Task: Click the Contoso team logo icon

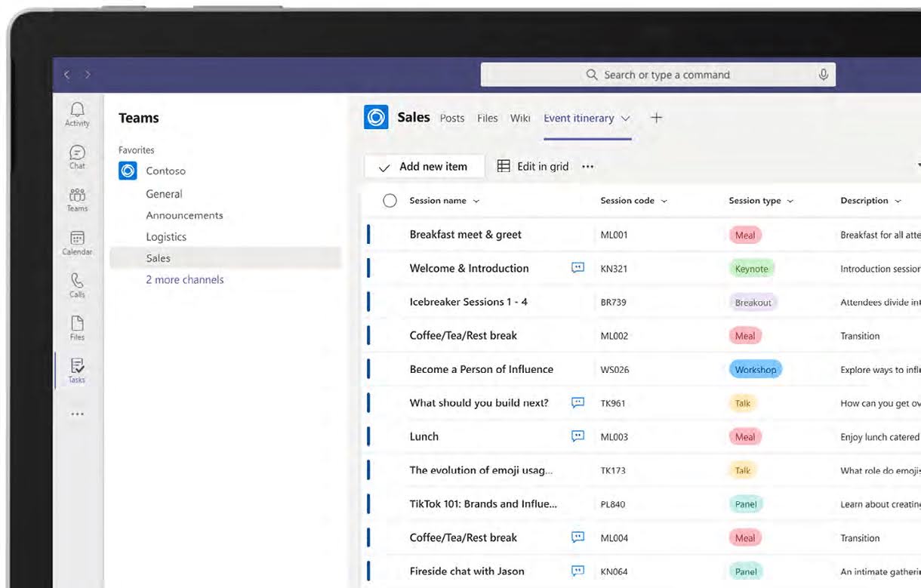Action: pos(128,171)
